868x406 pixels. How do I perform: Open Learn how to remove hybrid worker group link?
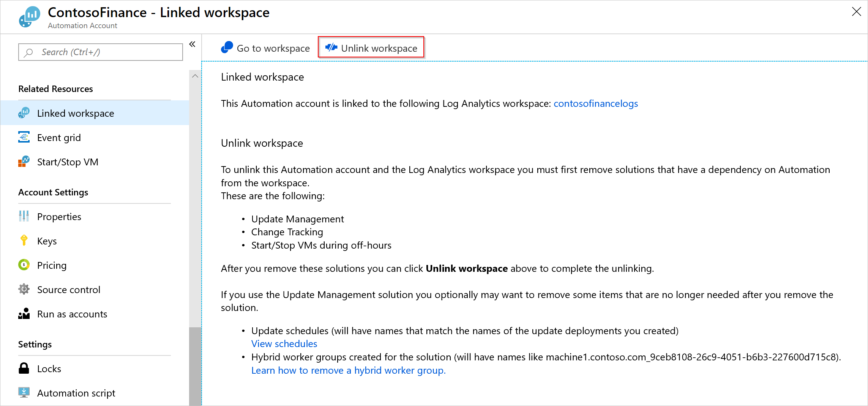(348, 370)
